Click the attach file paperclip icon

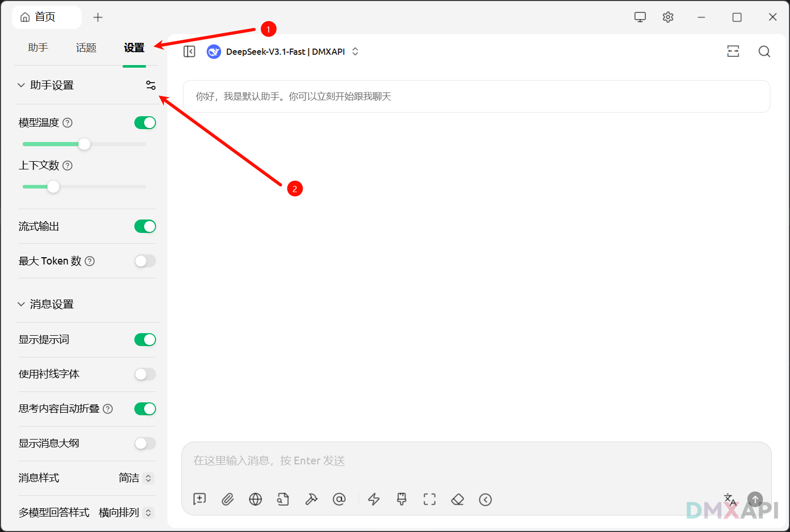(x=227, y=499)
